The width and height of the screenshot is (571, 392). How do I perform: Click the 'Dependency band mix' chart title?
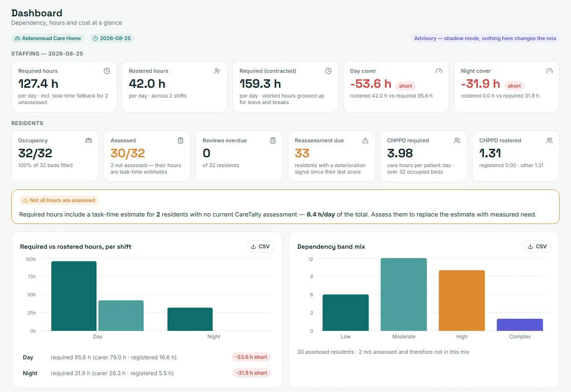(x=331, y=246)
